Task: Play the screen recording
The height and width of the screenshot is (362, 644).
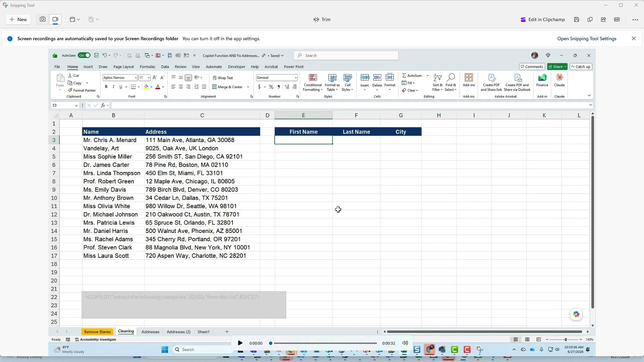Action: (x=240, y=343)
